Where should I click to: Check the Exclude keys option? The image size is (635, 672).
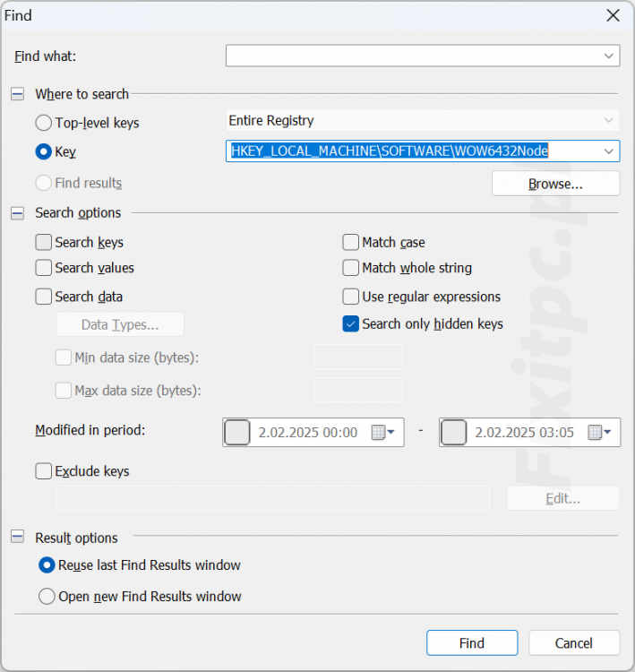(44, 471)
